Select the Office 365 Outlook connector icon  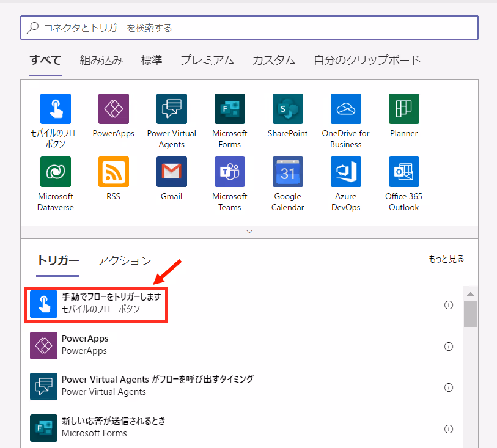[x=404, y=172]
